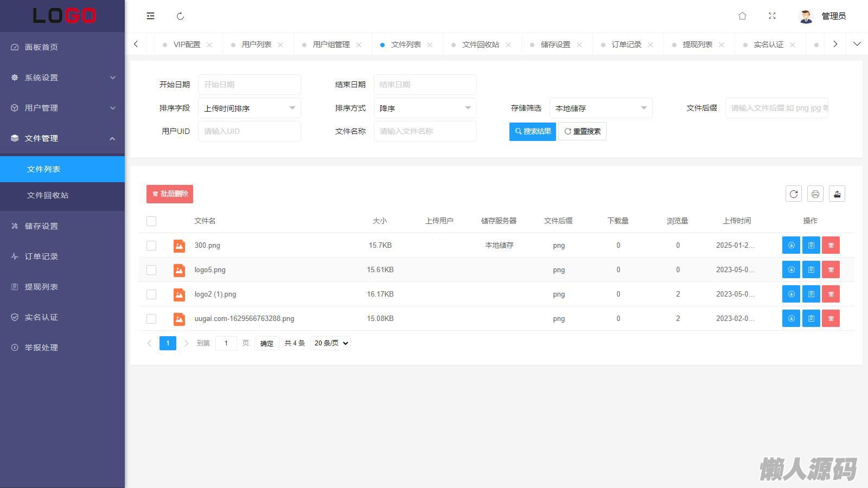
Task: Toggle fullscreen mode icon
Action: [x=772, y=16]
